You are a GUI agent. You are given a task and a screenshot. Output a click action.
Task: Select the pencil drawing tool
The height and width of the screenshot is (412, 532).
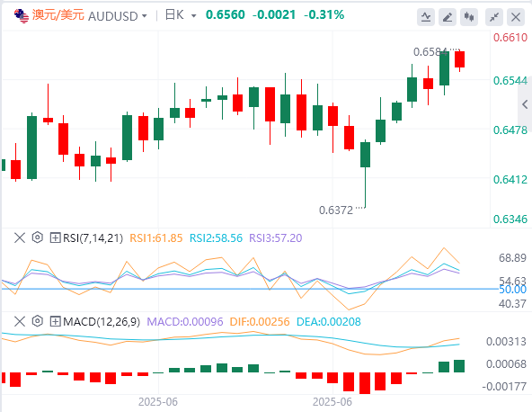tap(448, 17)
